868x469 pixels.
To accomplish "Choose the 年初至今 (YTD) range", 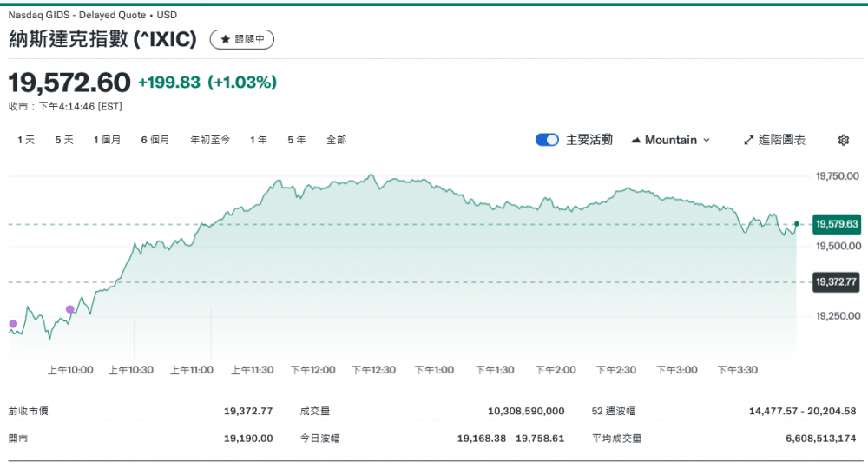I will [210, 140].
